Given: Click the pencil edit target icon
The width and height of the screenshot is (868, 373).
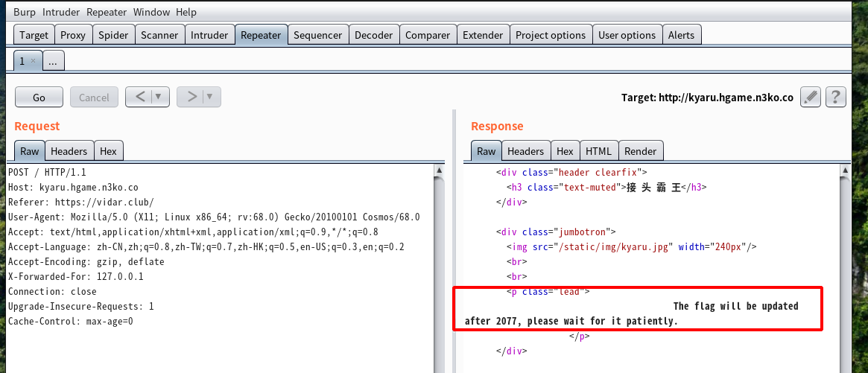Looking at the screenshot, I should point(811,97).
